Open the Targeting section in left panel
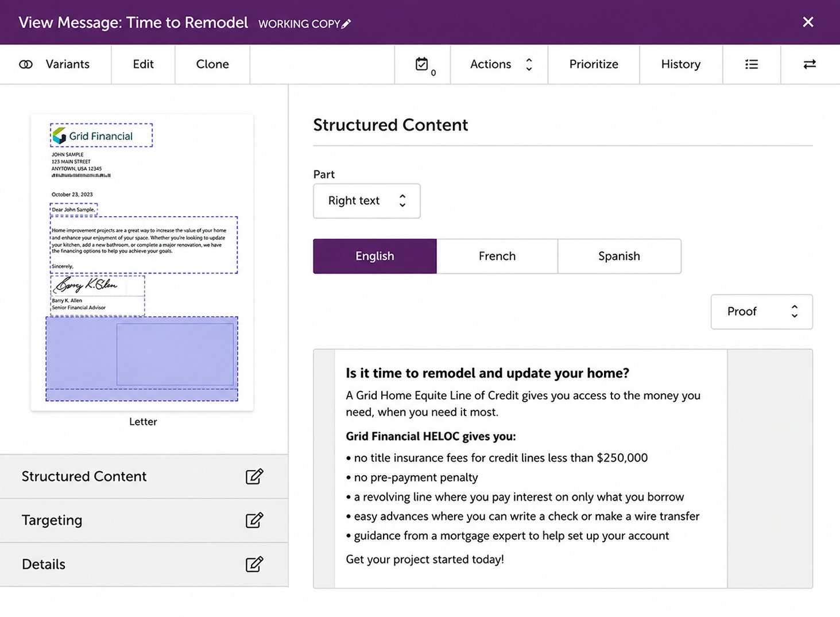 144,521
